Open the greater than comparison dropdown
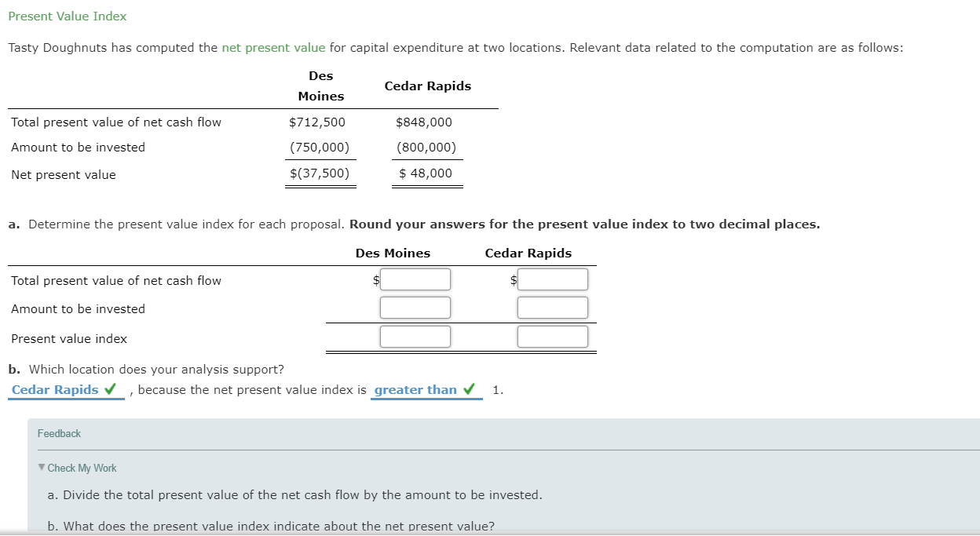The width and height of the screenshot is (980, 536). coord(415,389)
